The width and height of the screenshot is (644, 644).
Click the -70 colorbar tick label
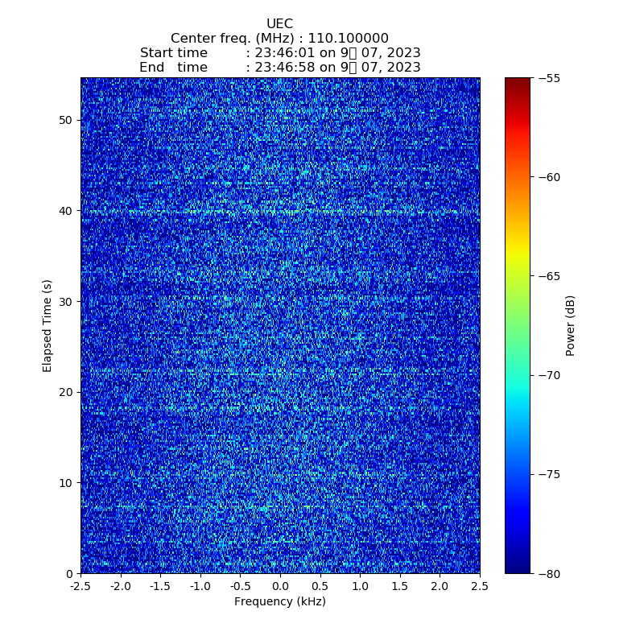549,375
